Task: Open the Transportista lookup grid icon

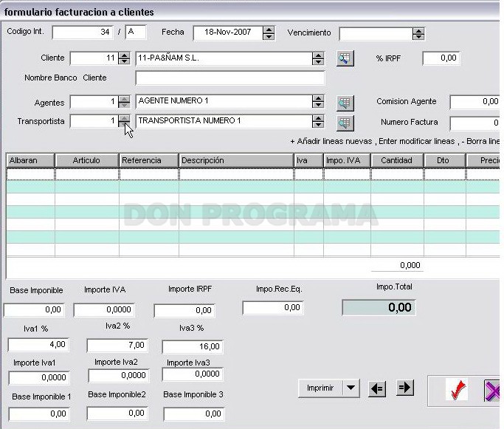Action: pyautogui.click(x=345, y=123)
